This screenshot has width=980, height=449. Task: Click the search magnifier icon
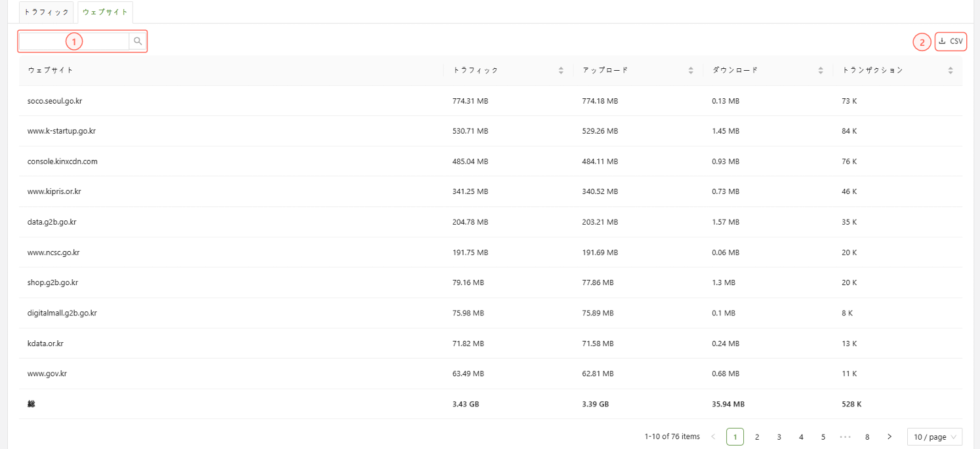coord(138,41)
